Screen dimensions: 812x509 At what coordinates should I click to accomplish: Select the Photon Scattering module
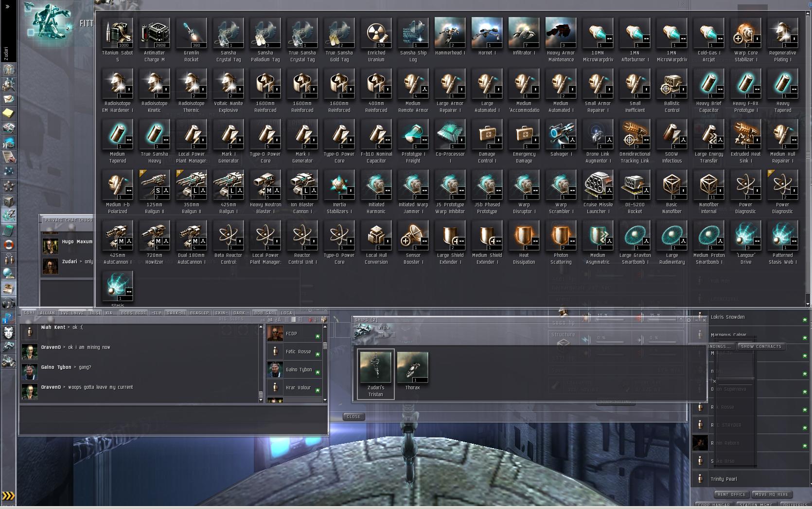click(x=561, y=243)
